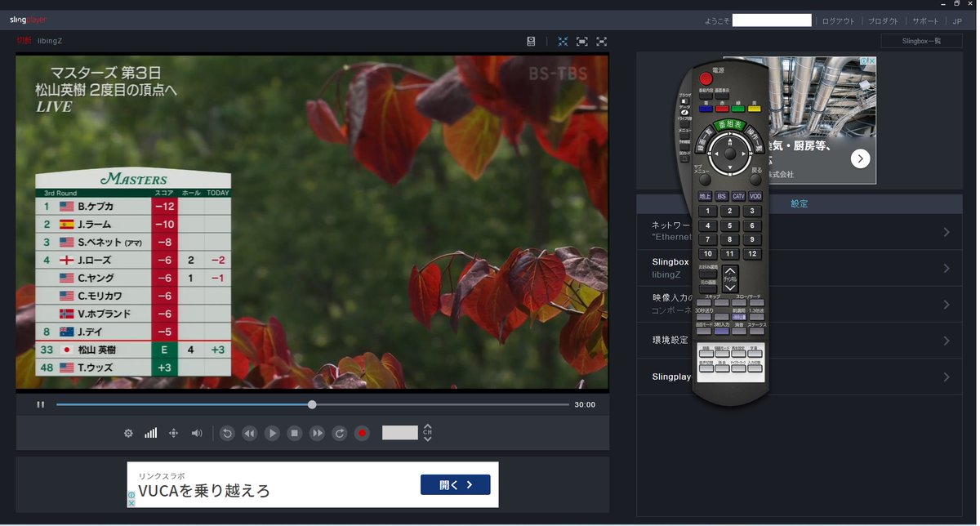
Task: Change language via JP link
Action: 957,21
